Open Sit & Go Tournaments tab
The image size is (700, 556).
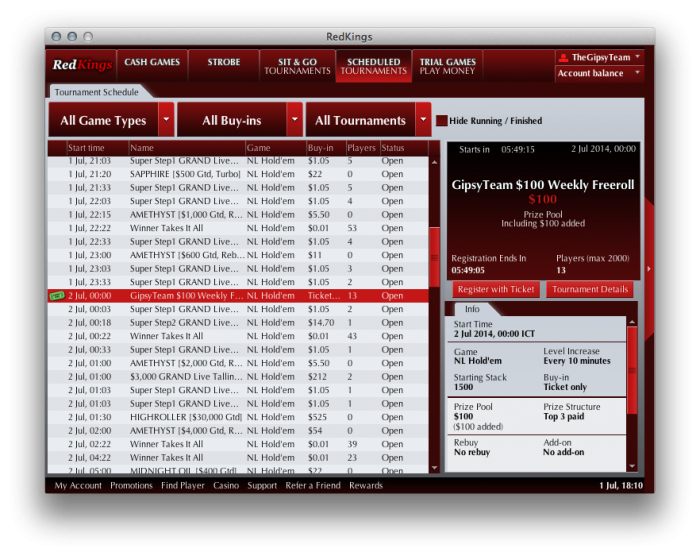click(297, 66)
